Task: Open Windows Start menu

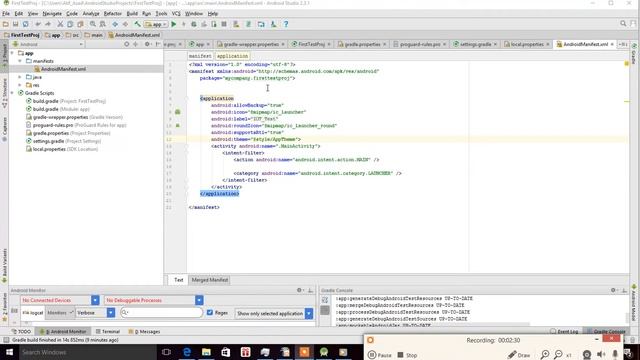Action: 9,352
